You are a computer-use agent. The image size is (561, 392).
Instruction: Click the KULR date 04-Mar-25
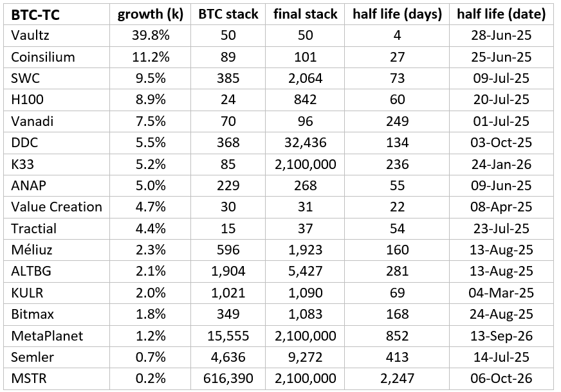(501, 292)
